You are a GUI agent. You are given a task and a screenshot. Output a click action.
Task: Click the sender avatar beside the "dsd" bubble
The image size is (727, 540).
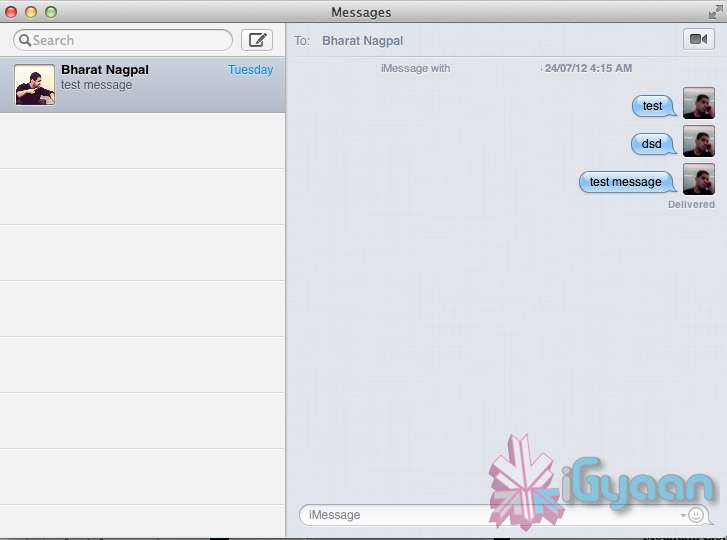pos(698,142)
